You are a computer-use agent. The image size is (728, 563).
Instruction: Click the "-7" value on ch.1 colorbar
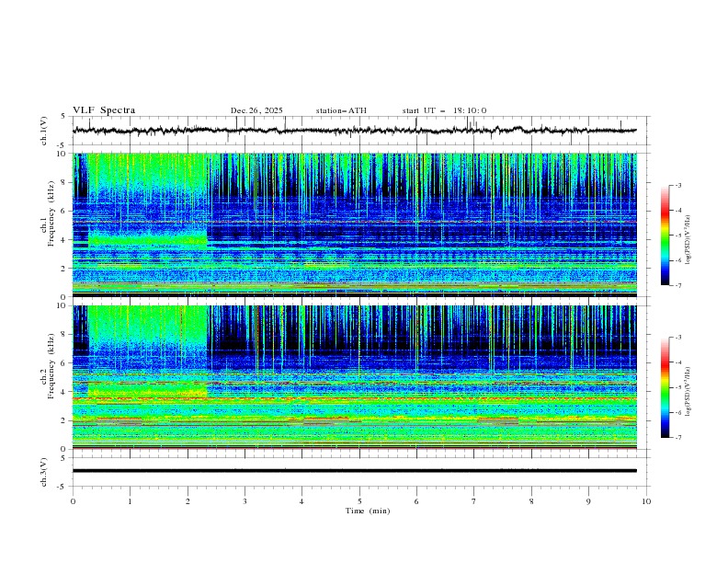[677, 286]
